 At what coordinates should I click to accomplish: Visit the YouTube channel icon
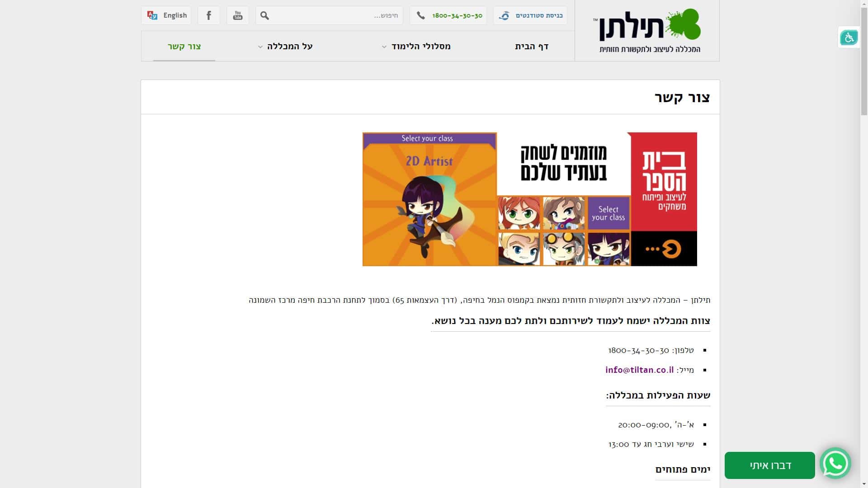pyautogui.click(x=238, y=15)
